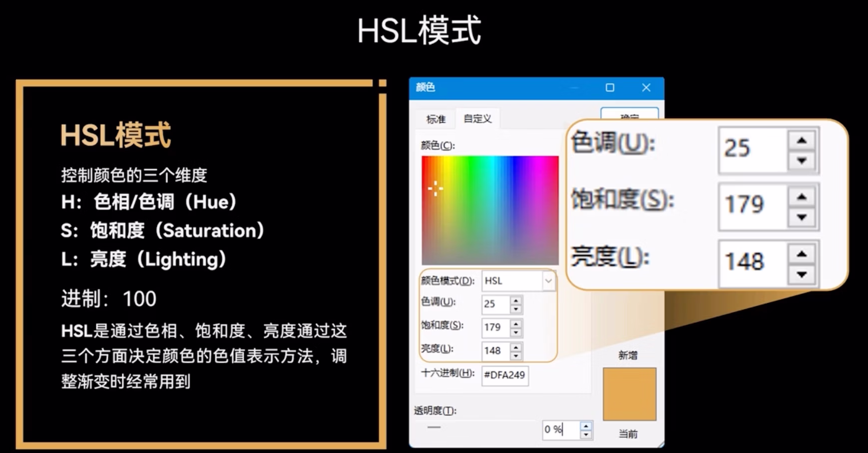The image size is (868, 453).
Task: Click down arrow of small 色调 spinner
Action: pos(516,309)
